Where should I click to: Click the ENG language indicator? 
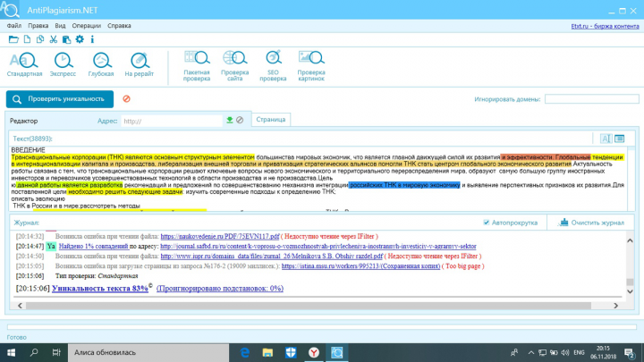579,352
